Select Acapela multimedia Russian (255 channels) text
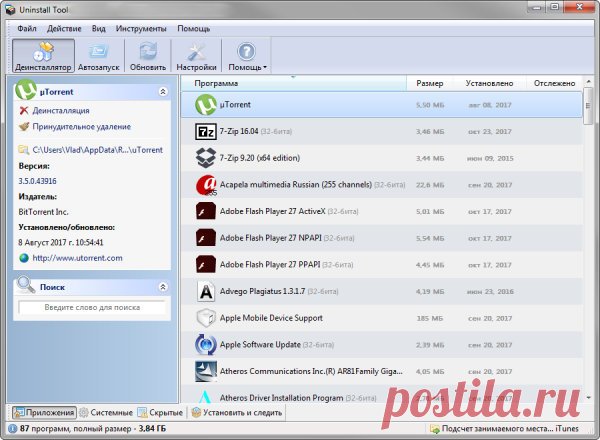This screenshot has height=440, width=600. click(296, 185)
